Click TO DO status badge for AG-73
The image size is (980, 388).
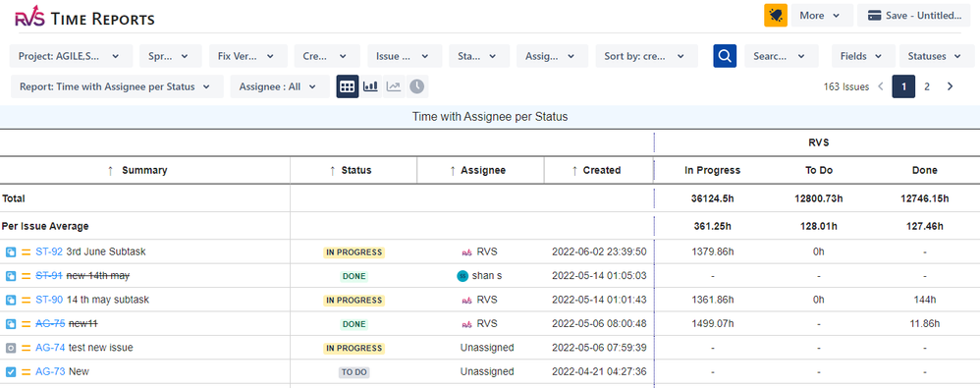(x=354, y=372)
